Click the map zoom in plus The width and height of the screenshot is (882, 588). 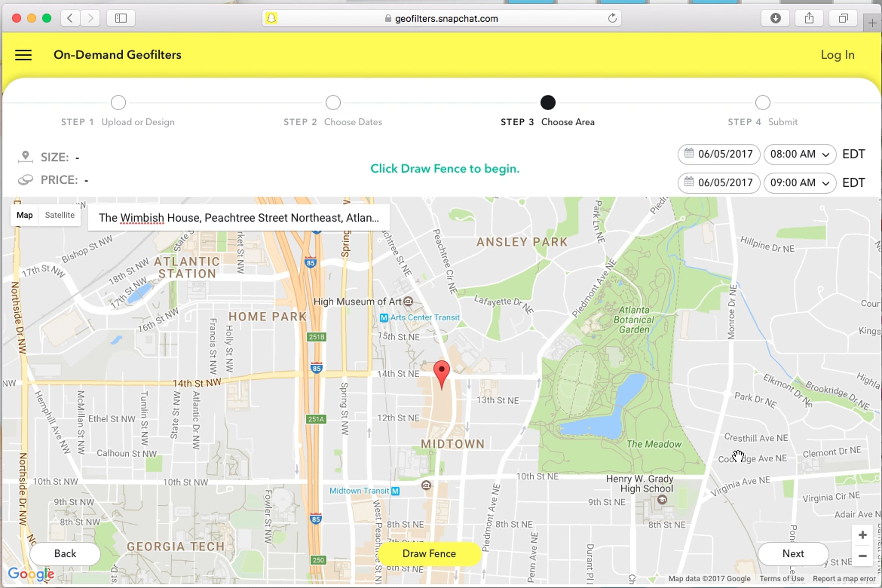point(863,535)
